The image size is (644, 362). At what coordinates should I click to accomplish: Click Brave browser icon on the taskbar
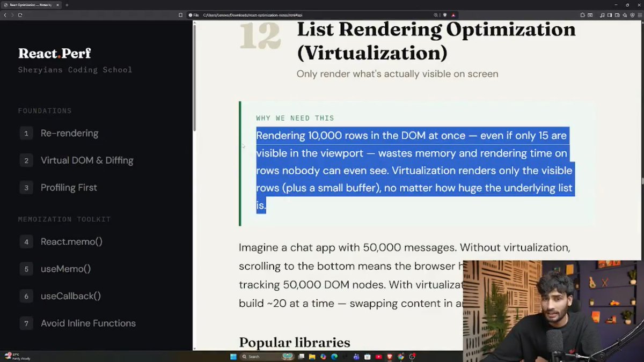coord(390,357)
